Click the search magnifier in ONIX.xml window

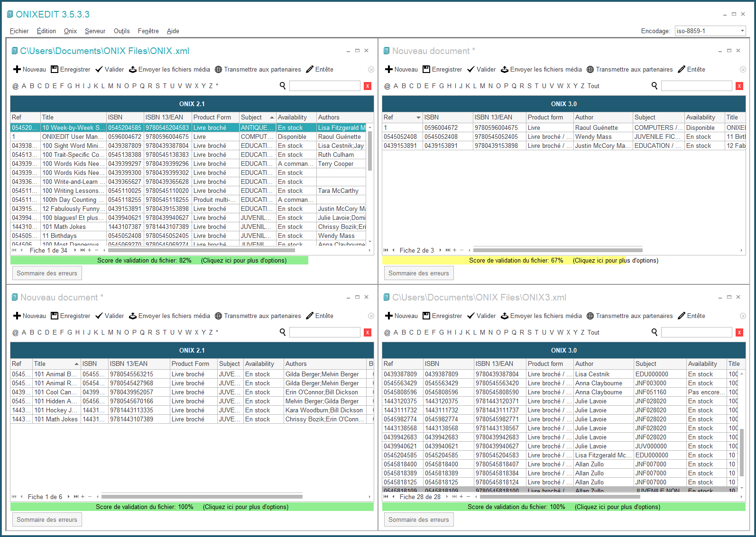pos(283,86)
